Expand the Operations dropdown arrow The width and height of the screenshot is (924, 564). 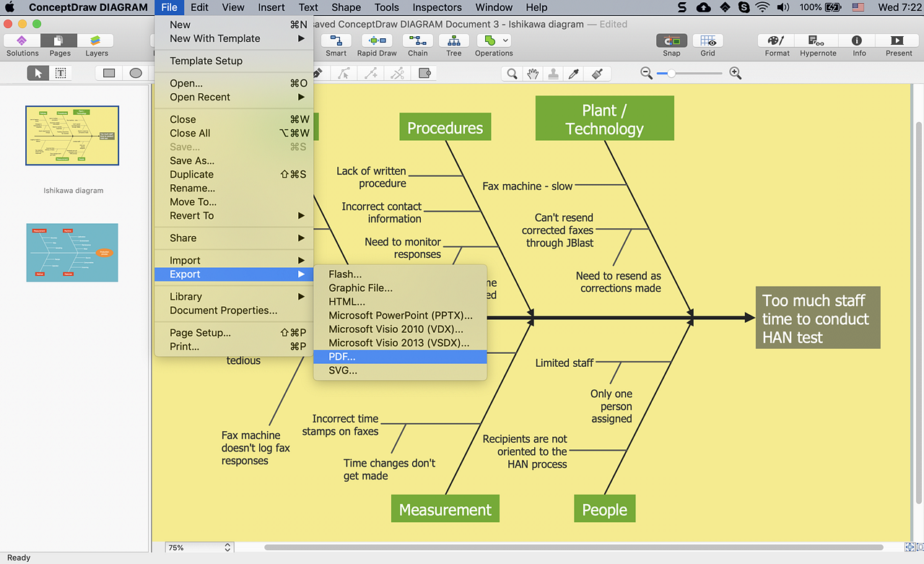click(x=505, y=40)
